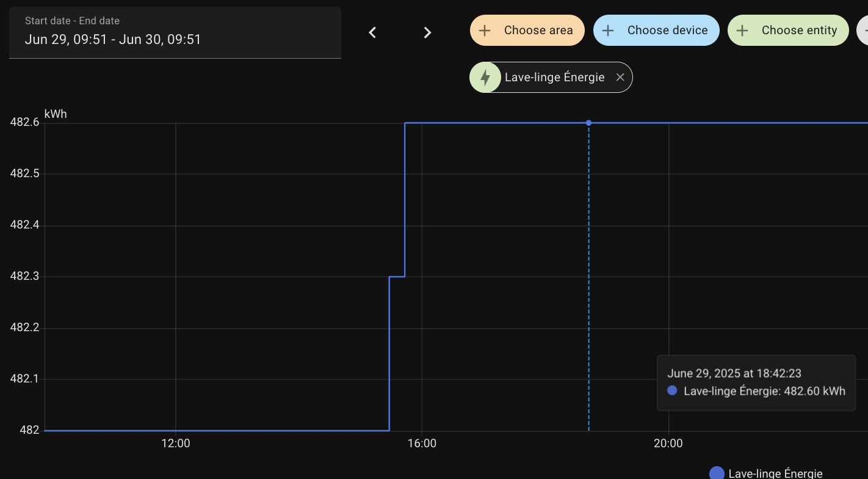Open the Choose entity selector
Image resolution: width=868 pixels, height=479 pixels.
(x=799, y=31)
